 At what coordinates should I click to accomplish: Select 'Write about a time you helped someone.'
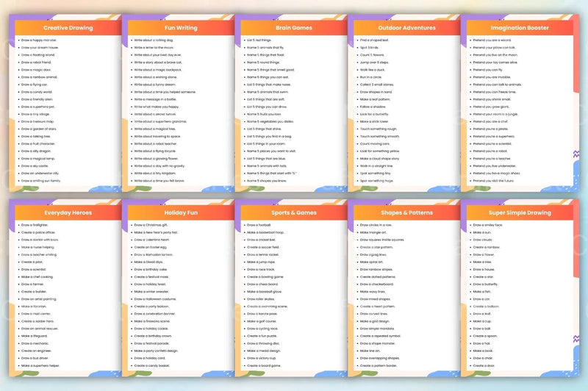(x=165, y=92)
